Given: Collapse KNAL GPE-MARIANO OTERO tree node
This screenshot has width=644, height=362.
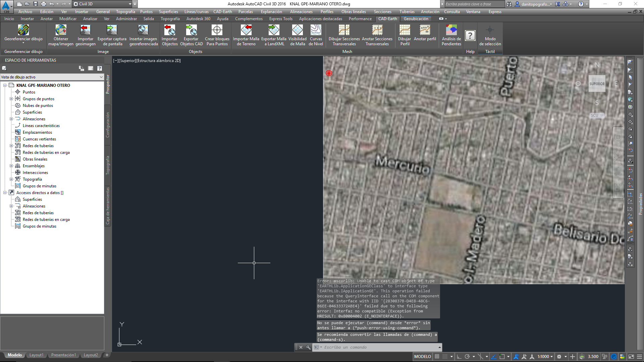Looking at the screenshot, I should (x=5, y=85).
